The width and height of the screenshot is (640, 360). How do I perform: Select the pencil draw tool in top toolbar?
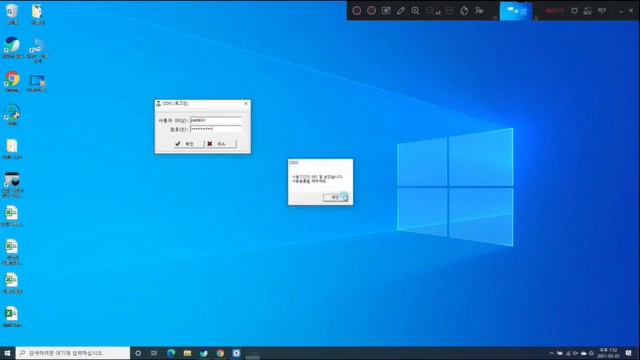click(401, 11)
